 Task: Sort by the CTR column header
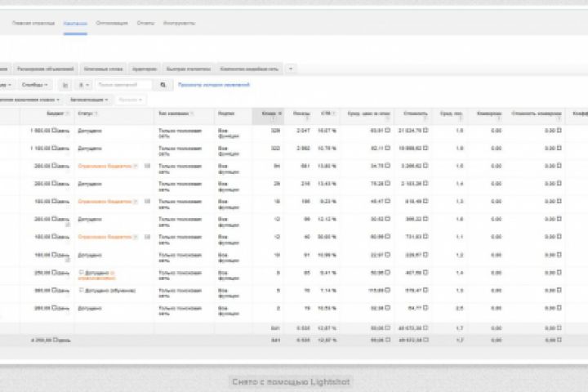326,114
